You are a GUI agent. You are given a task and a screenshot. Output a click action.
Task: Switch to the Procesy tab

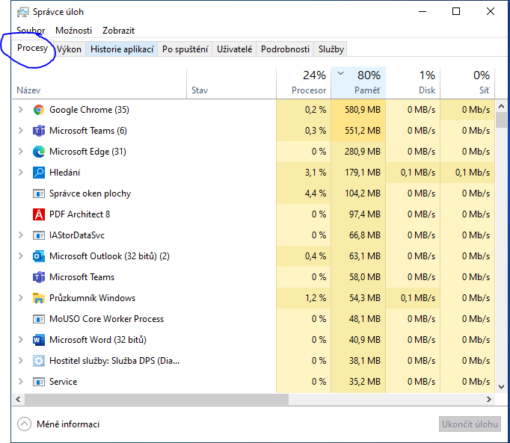tap(32, 48)
